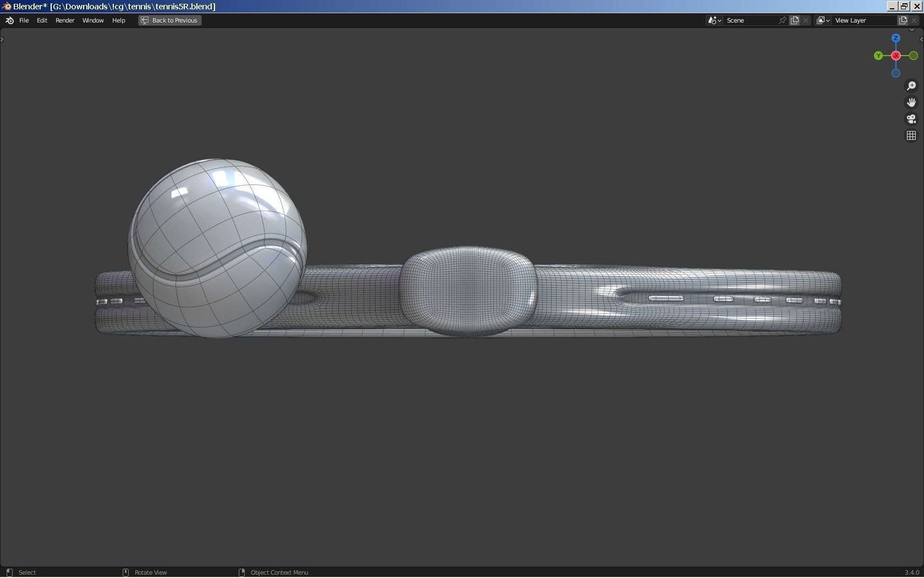Expand the right sidebar arrow
The height and width of the screenshot is (578, 924).
[x=921, y=39]
